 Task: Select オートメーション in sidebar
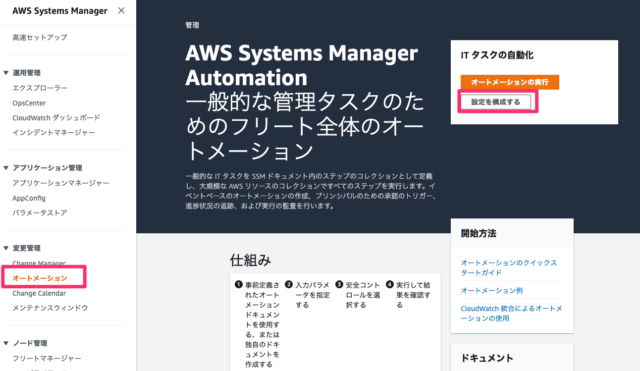coord(40,278)
